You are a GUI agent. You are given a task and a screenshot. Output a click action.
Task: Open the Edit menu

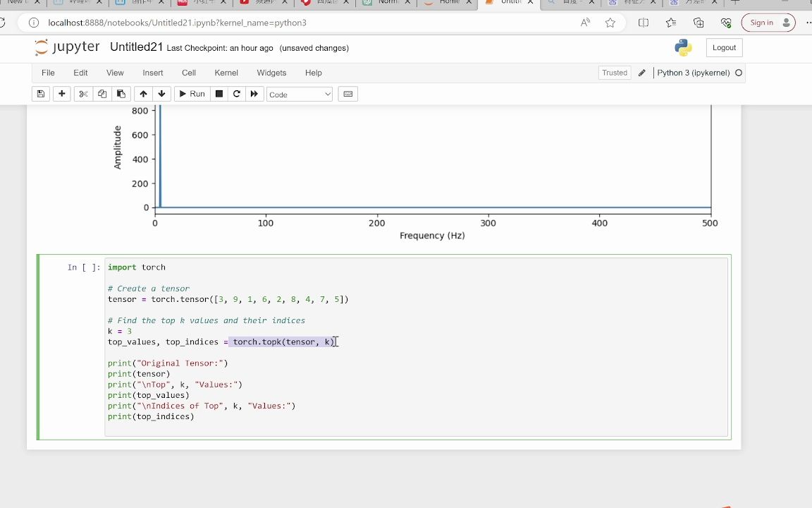point(80,73)
